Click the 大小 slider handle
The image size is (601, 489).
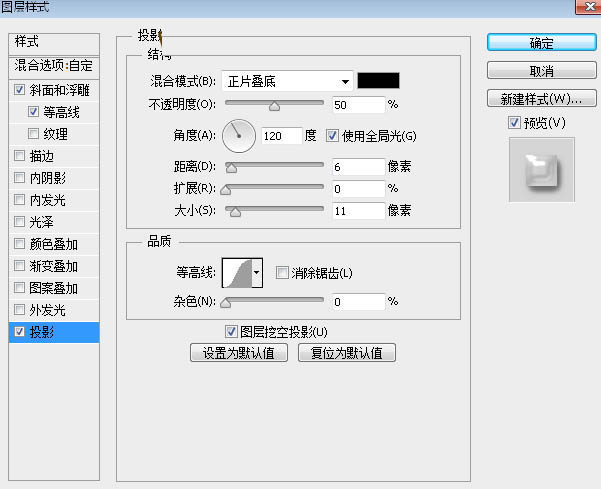[235, 212]
